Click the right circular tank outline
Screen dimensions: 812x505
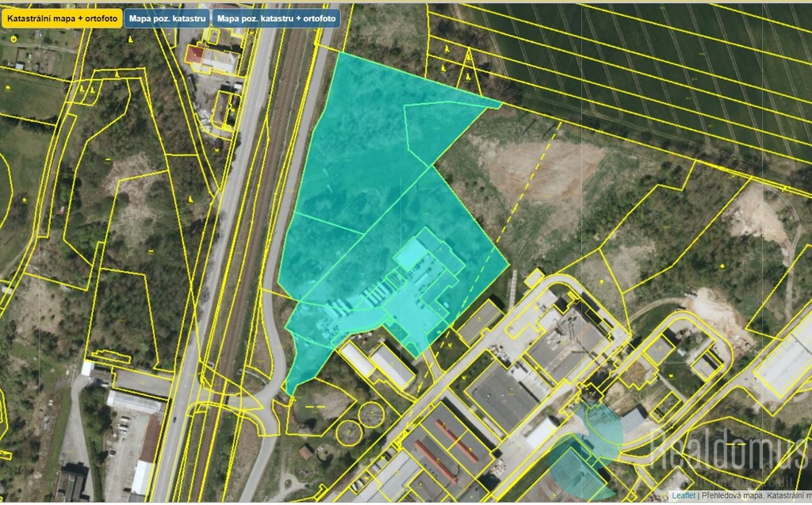[x=371, y=413]
